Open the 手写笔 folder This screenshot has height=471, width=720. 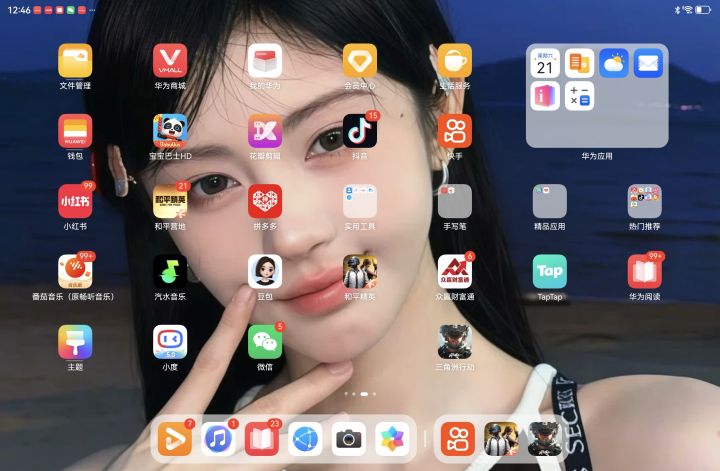455,201
